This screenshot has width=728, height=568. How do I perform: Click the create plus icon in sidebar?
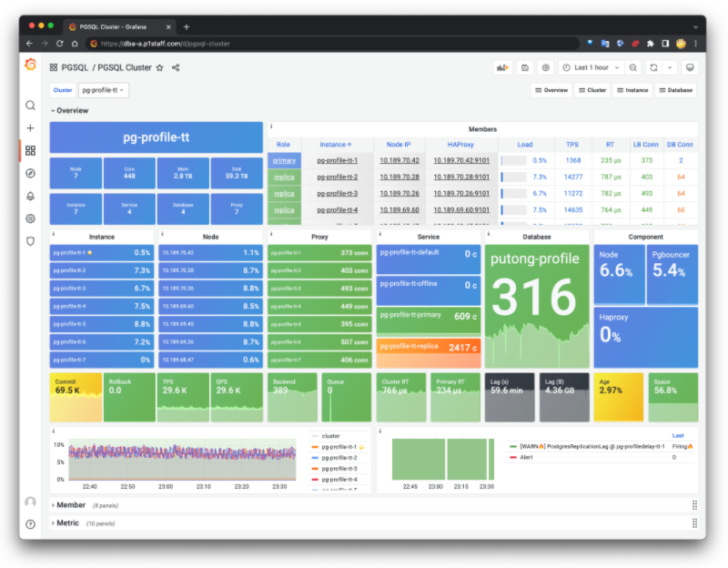pyautogui.click(x=30, y=127)
